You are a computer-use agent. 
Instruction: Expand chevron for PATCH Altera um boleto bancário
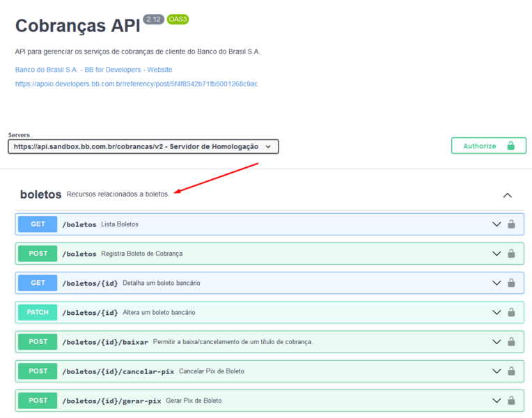[496, 312]
